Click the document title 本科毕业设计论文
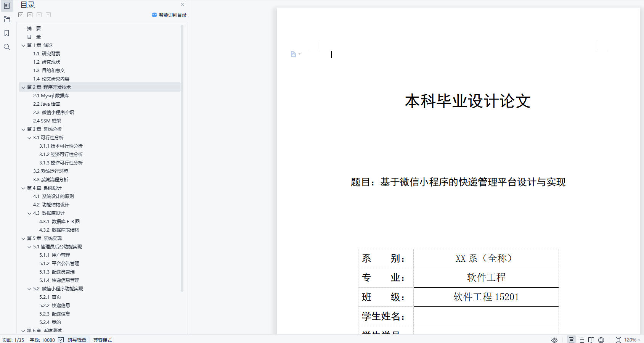The height and width of the screenshot is (343, 644). (x=468, y=101)
